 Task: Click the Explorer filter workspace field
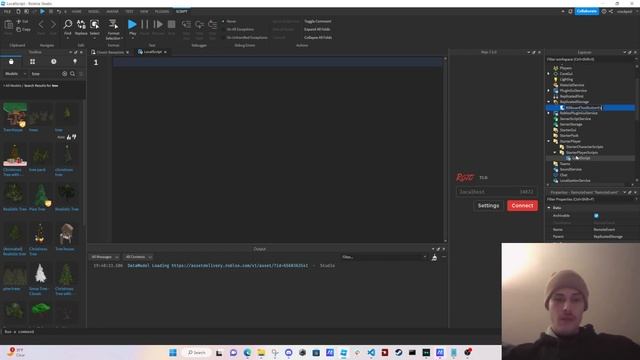pos(590,60)
